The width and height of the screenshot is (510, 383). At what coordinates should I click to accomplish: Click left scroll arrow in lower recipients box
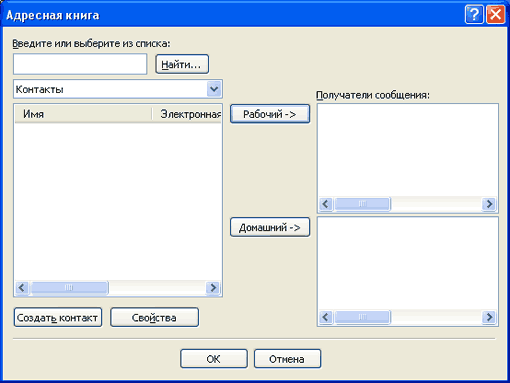[326, 317]
